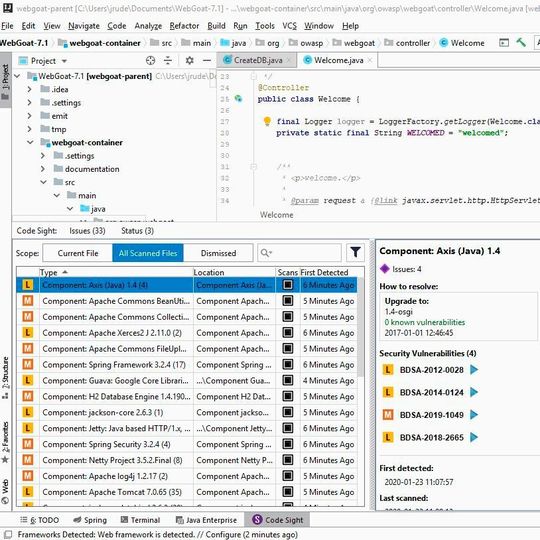Collapse the src folder
540x540 pixels.
[43, 182]
